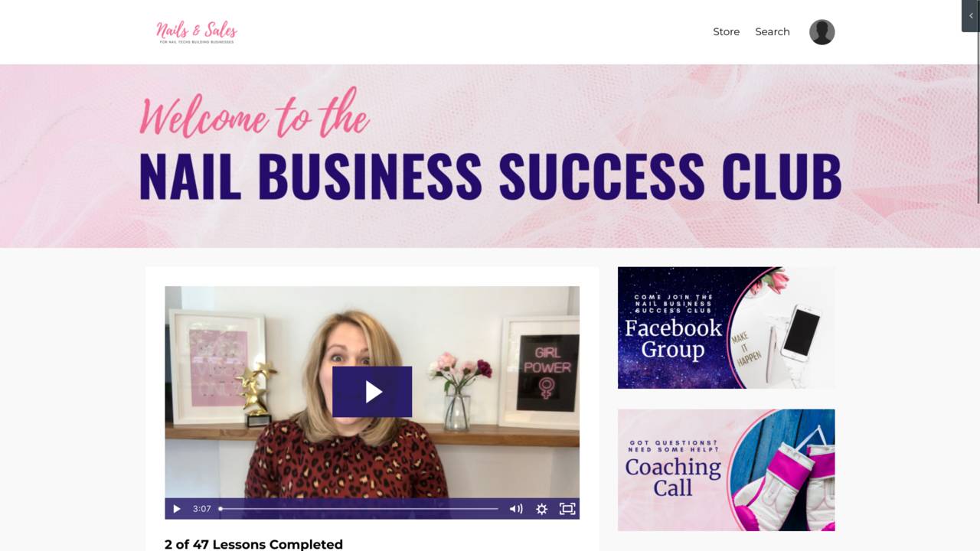Click the small play icon in video controls

point(177,509)
